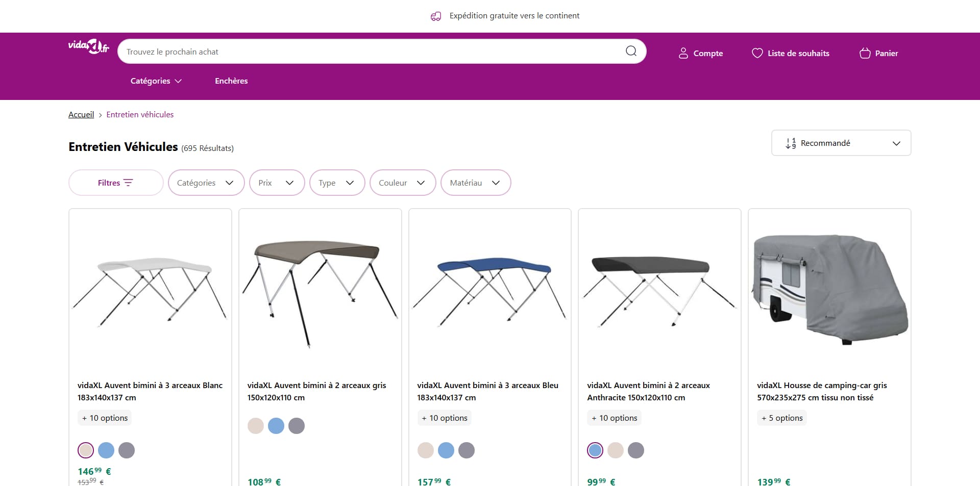Open the Catégories navigation menu
The height and width of the screenshot is (486, 980).
click(x=156, y=81)
